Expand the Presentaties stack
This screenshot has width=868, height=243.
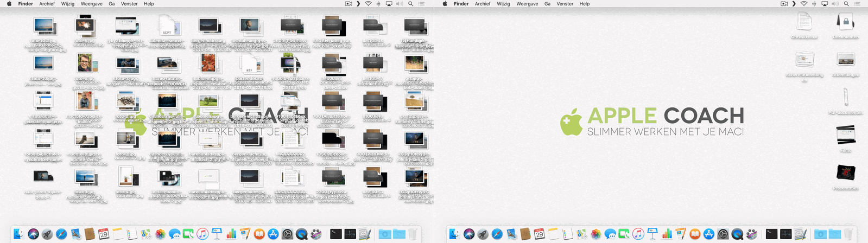tap(845, 172)
